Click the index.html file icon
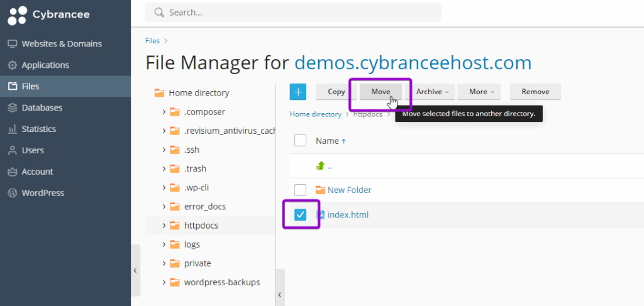Screen dimensions: 644x306 [x=321, y=214]
